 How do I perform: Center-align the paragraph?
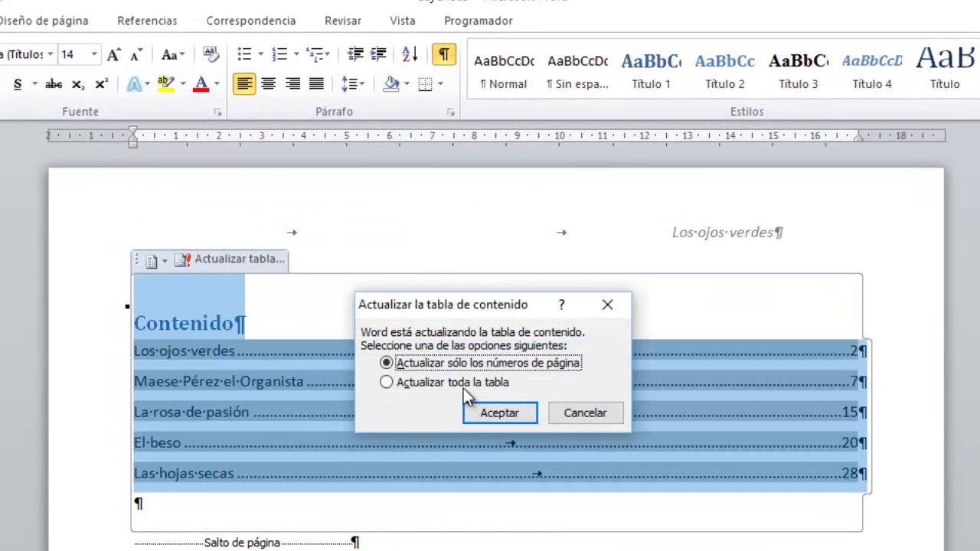[x=268, y=83]
